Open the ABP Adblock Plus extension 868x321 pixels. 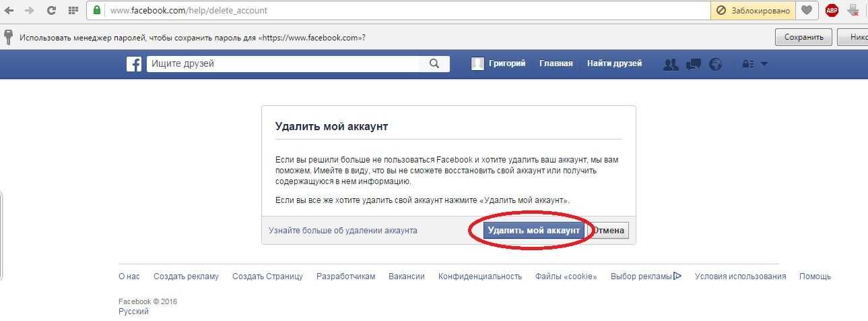(832, 10)
